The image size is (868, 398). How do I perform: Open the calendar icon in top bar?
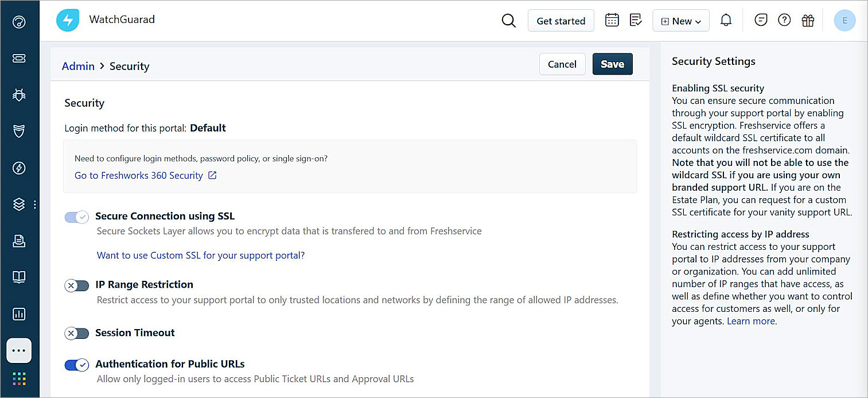pyautogui.click(x=612, y=20)
